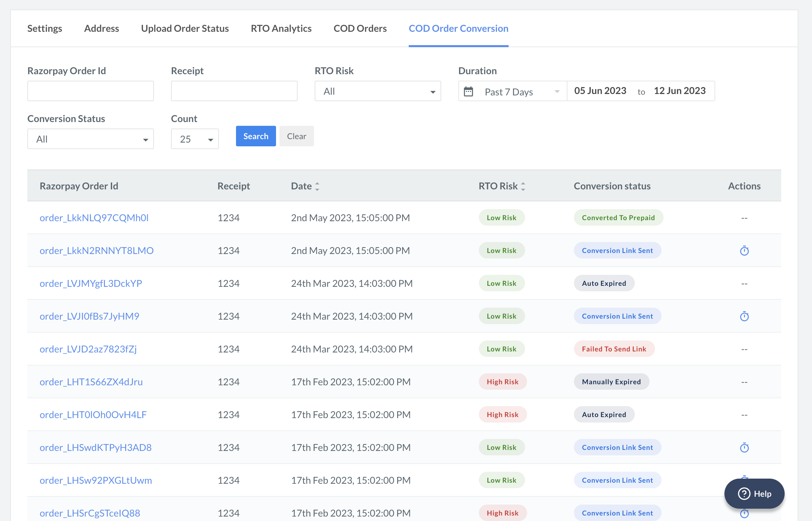Sort table by RTO Risk column arrows
The image size is (812, 521).
[x=523, y=186]
